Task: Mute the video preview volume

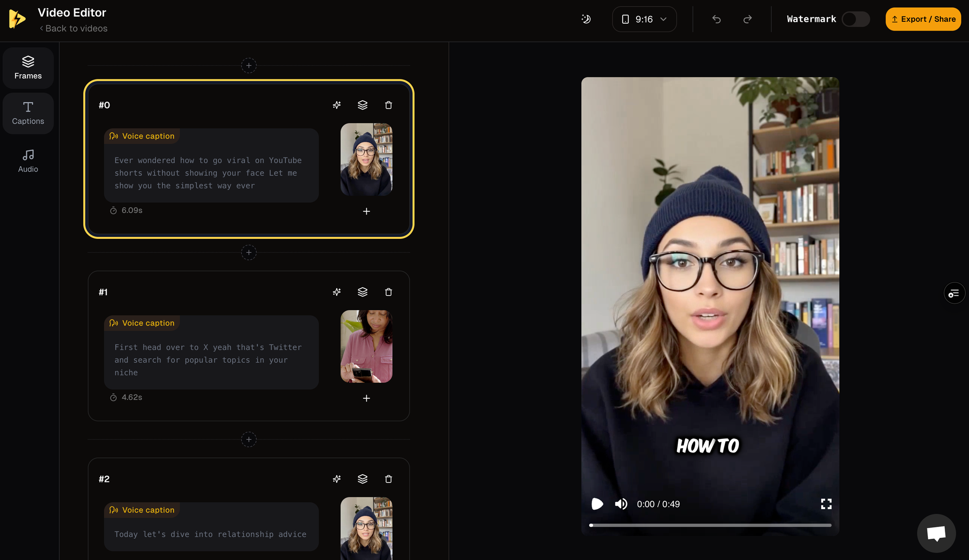Action: [x=621, y=504]
